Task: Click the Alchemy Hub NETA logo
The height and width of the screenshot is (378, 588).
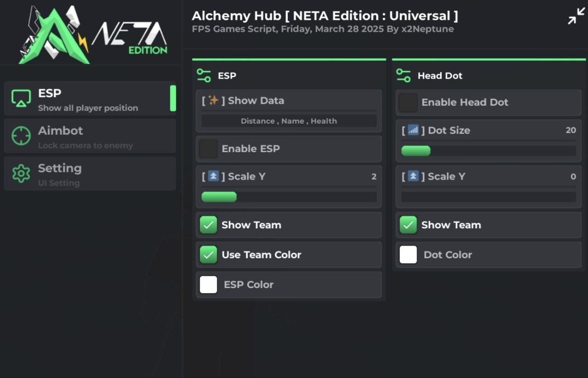Action: point(92,34)
